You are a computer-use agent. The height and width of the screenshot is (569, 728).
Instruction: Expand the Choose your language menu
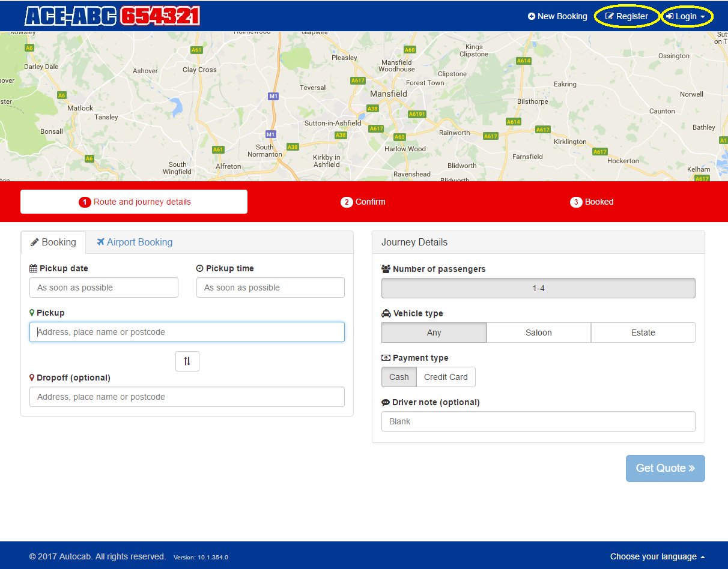pyautogui.click(x=657, y=556)
